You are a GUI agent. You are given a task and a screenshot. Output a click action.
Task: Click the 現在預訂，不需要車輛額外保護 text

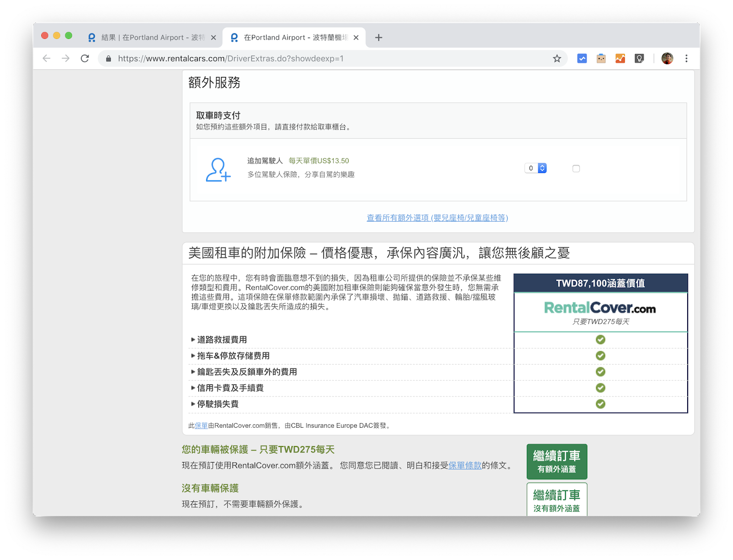243,504
